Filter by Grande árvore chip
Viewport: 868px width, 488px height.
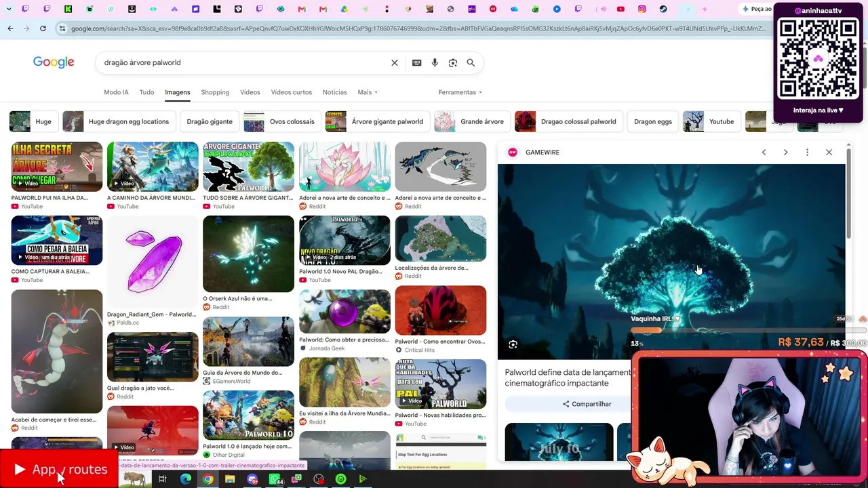[472, 122]
